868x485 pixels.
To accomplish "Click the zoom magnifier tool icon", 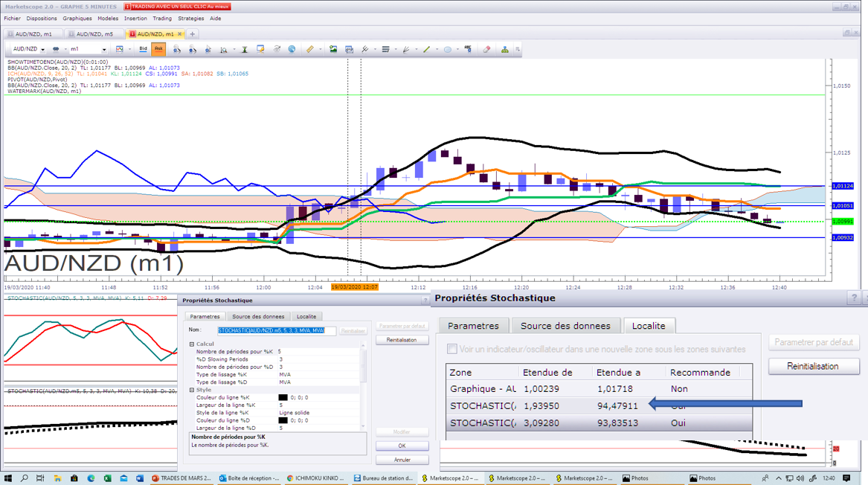I will click(x=224, y=49).
